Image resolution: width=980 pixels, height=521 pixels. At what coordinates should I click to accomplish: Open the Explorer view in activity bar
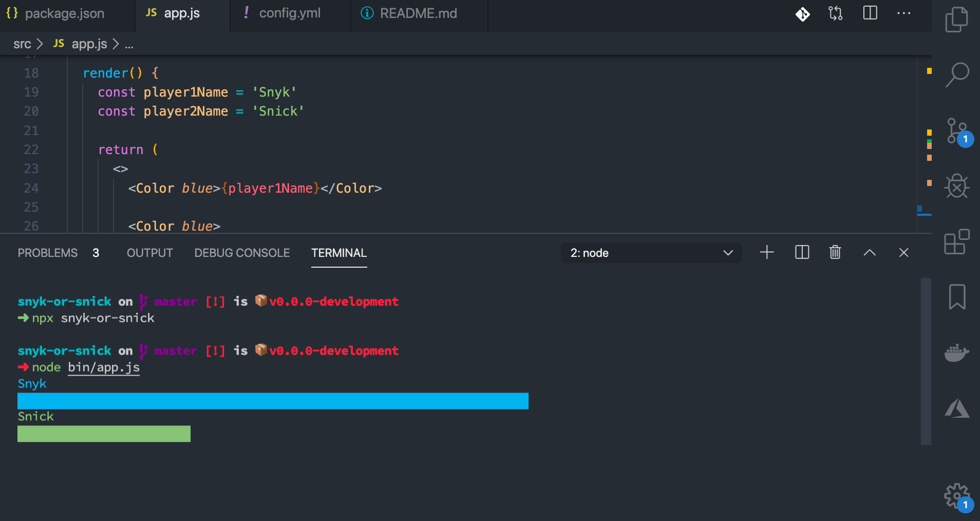coord(956,20)
